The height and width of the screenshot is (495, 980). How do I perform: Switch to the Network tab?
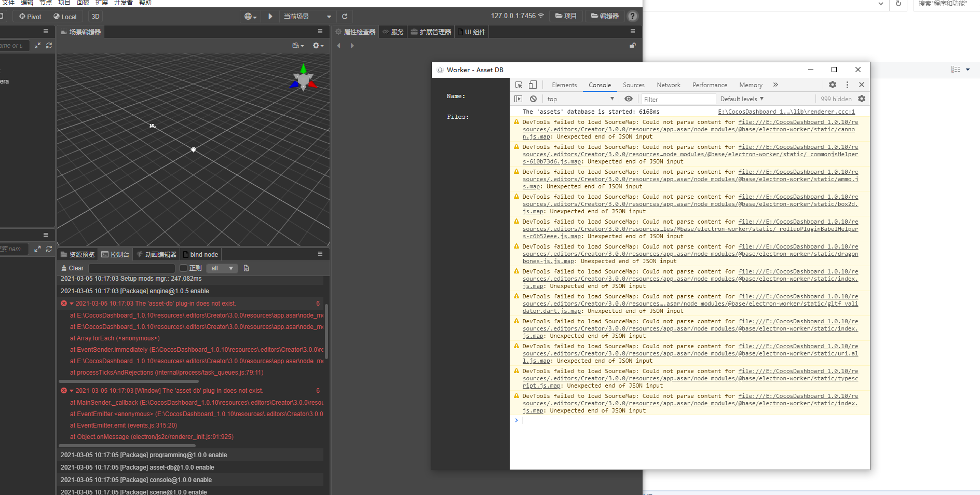tap(668, 85)
